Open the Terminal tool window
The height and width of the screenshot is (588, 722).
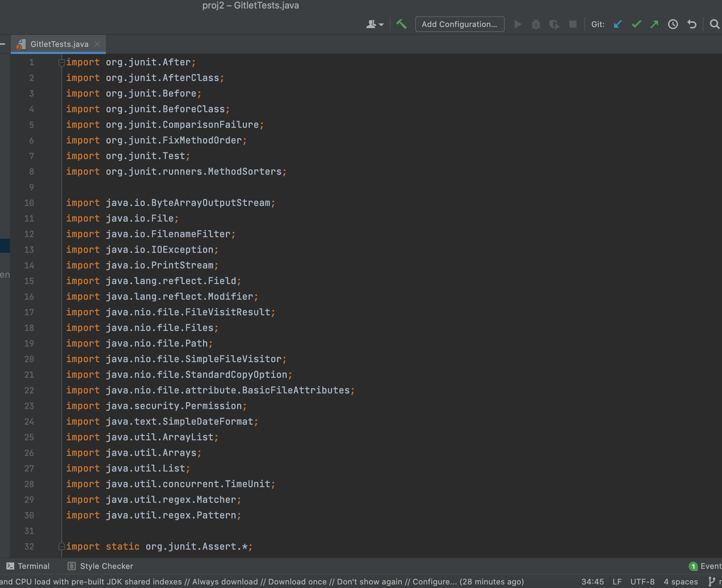tap(28, 566)
